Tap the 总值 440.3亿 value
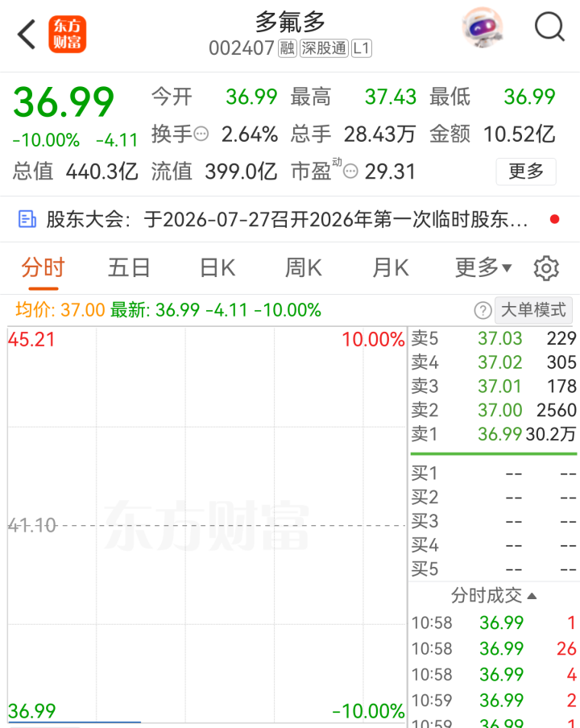The image size is (580, 728). point(102,172)
